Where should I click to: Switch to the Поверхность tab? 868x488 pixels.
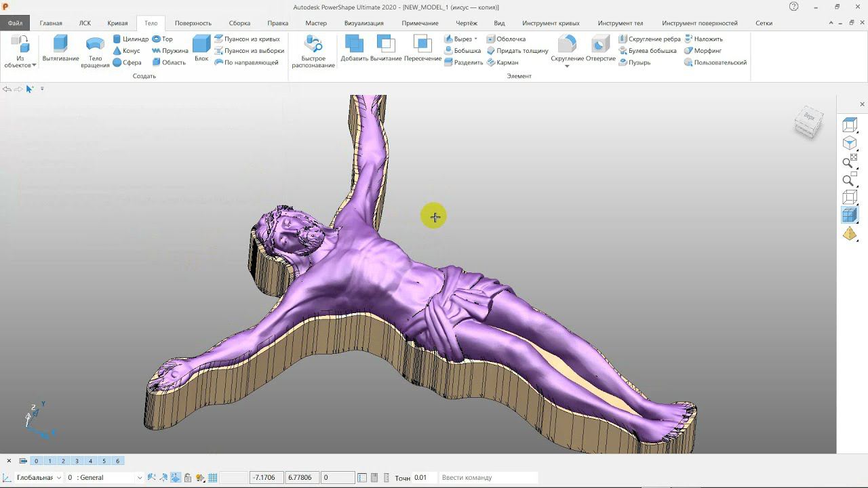pos(193,23)
